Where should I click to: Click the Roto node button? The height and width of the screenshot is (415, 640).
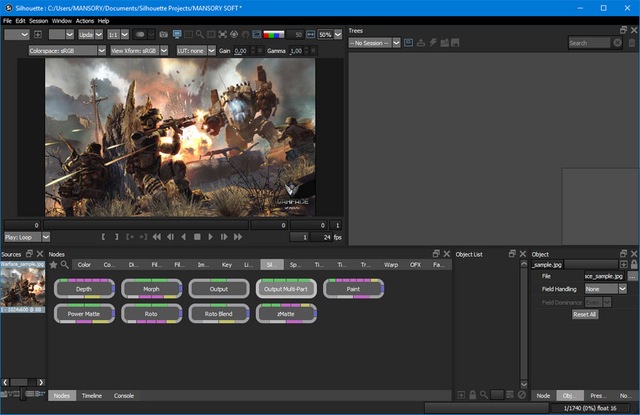click(152, 313)
